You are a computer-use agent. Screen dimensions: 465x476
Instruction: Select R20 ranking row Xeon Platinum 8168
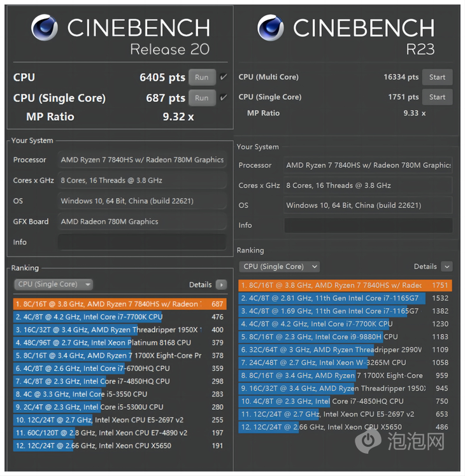tap(120, 343)
